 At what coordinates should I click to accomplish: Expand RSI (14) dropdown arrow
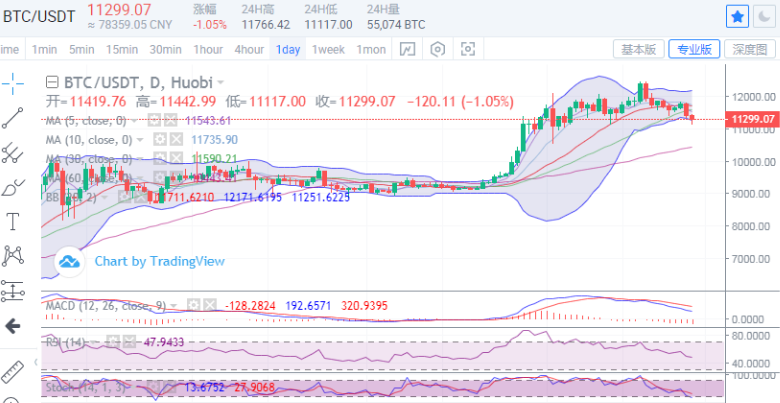(94, 342)
